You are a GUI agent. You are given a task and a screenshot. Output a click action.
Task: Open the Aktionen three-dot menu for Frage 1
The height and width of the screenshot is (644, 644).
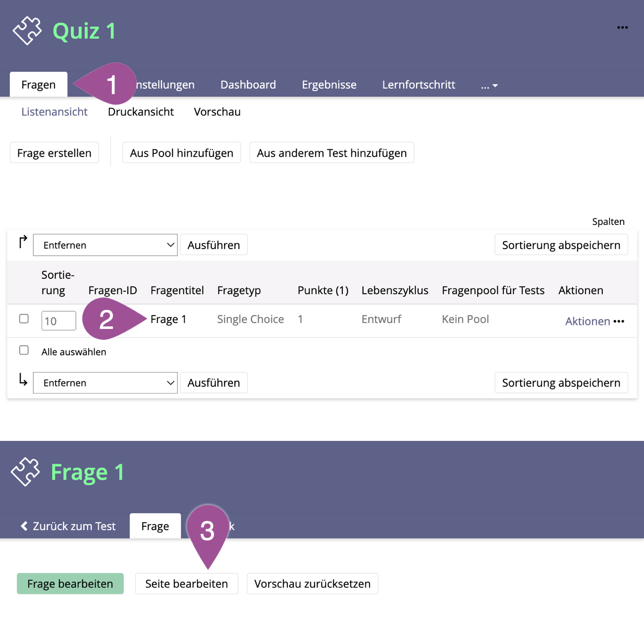619,322
